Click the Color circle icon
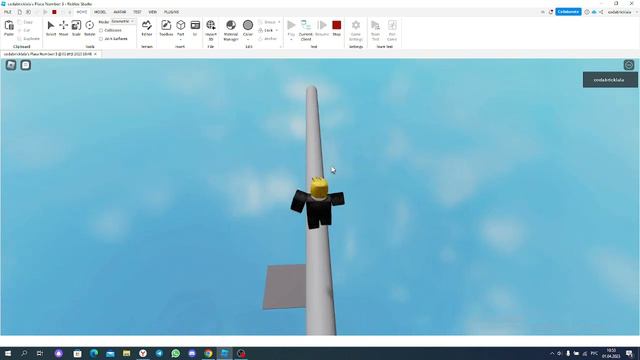This screenshot has height=360, width=640. point(248,25)
